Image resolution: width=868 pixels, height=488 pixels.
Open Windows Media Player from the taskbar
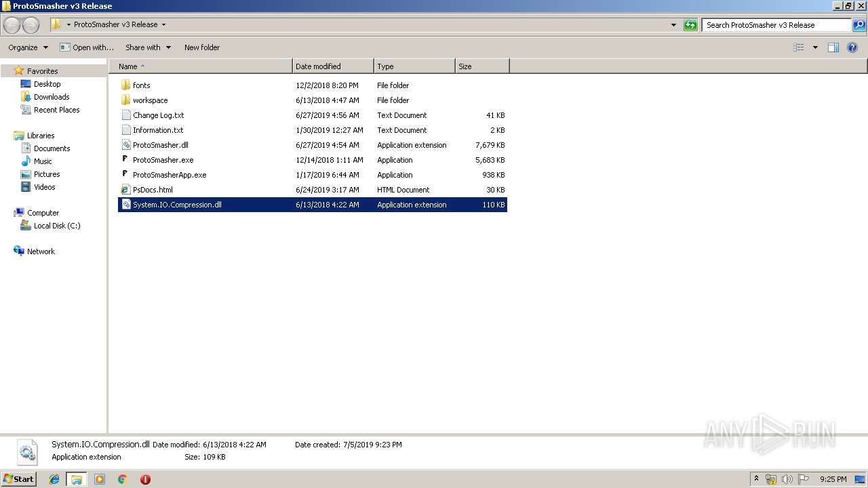click(100, 479)
